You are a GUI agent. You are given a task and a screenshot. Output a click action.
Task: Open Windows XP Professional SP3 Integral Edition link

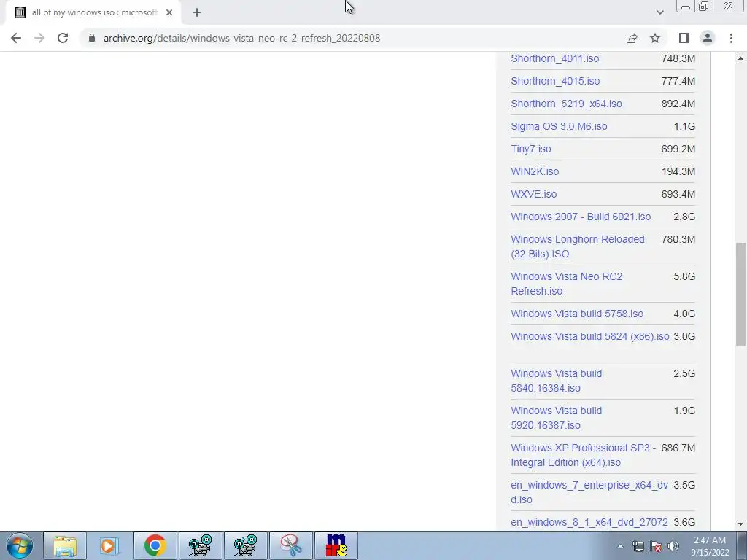click(x=583, y=455)
